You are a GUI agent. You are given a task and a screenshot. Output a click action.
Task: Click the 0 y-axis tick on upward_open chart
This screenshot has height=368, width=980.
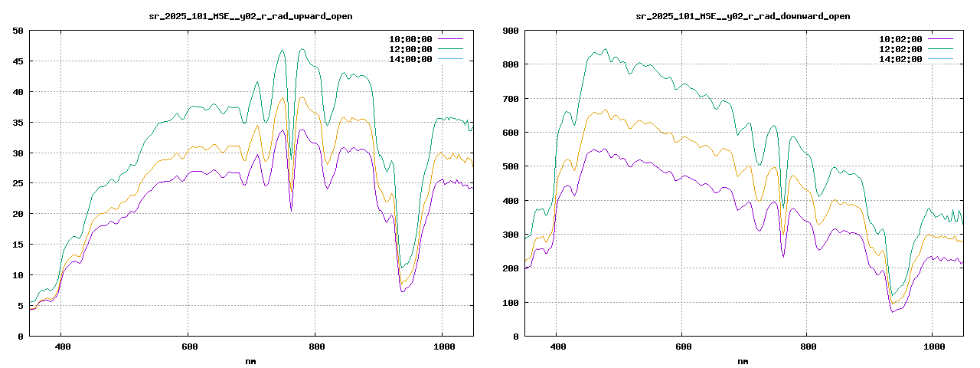click(21, 337)
